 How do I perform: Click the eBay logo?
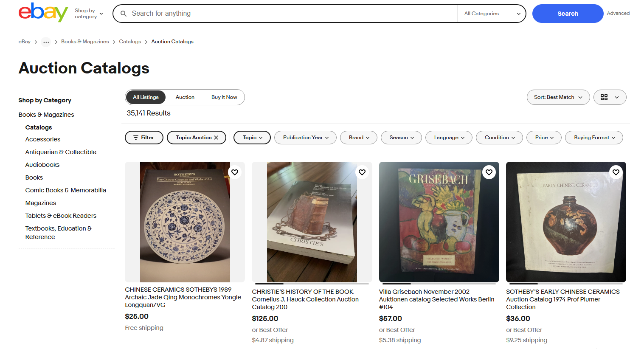43,13
